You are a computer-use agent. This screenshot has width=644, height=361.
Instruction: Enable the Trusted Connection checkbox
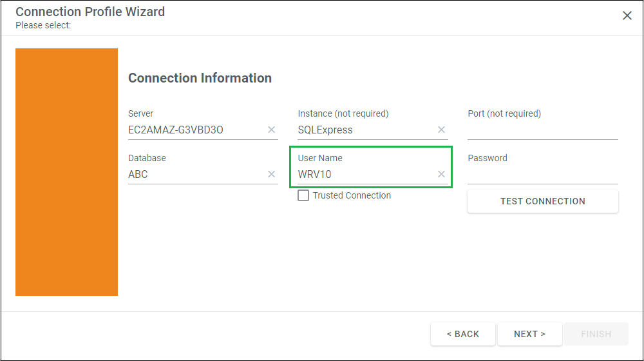click(303, 195)
